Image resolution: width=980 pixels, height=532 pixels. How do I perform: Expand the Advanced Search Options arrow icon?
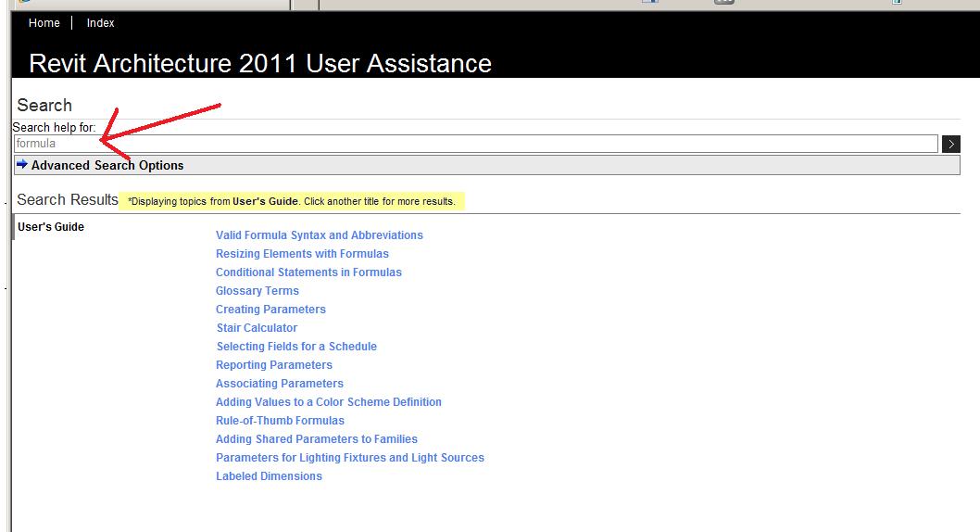click(x=22, y=164)
